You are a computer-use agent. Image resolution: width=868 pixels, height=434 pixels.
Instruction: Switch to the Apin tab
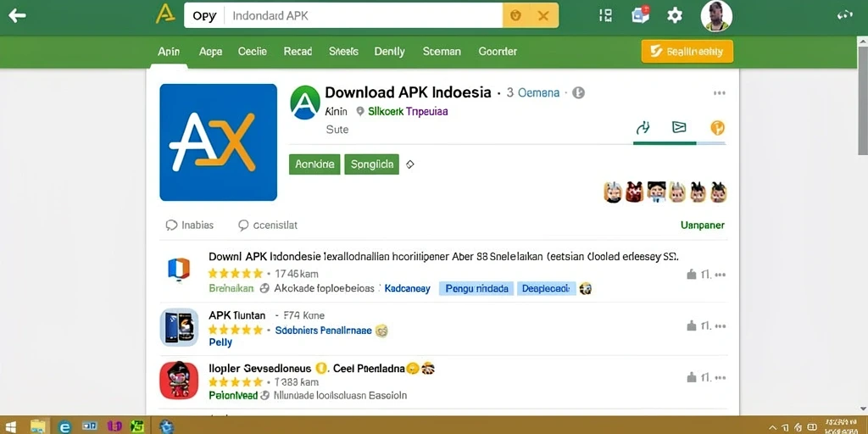(169, 52)
